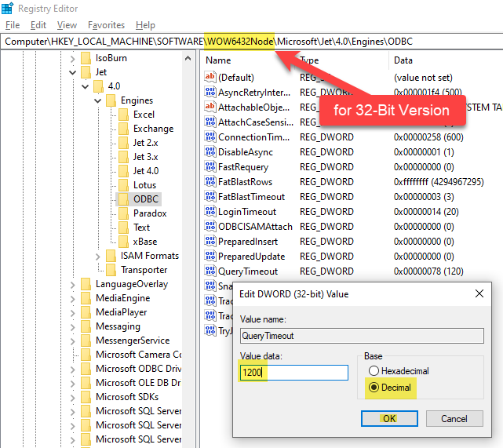Click the tree pane scroll up arrow
Viewport: 503px width, 448px height.
tap(188, 58)
